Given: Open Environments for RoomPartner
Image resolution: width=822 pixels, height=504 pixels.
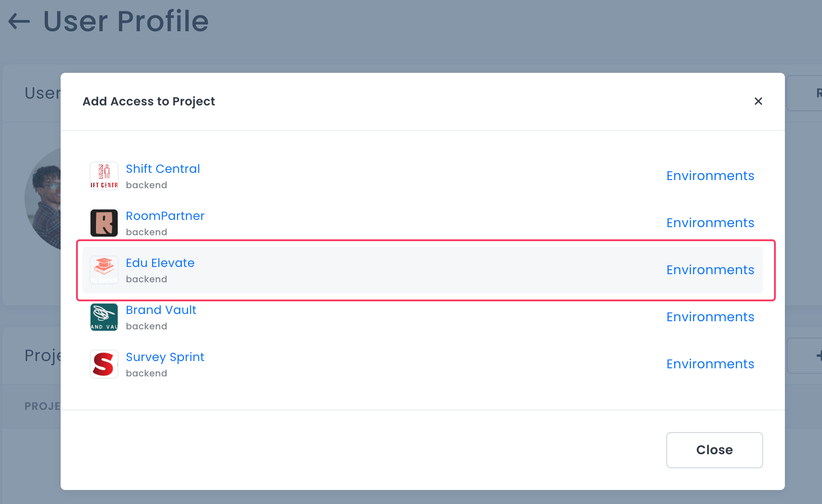Looking at the screenshot, I should coord(710,223).
